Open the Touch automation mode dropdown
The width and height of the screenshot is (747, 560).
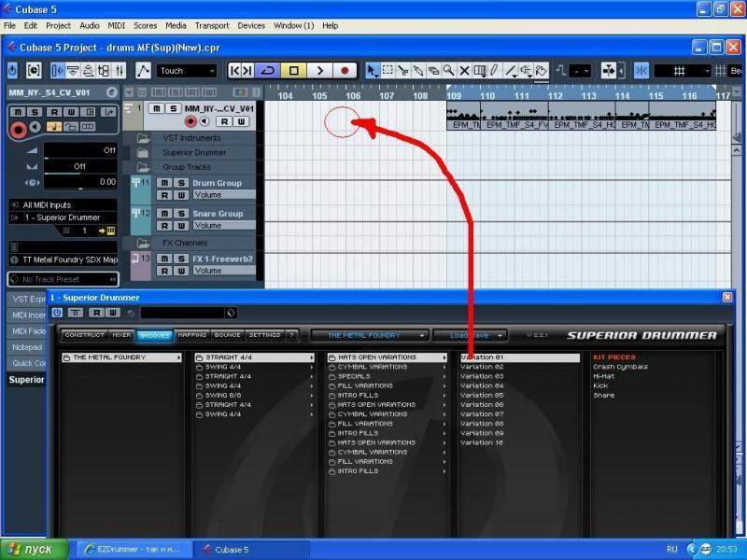(187, 71)
